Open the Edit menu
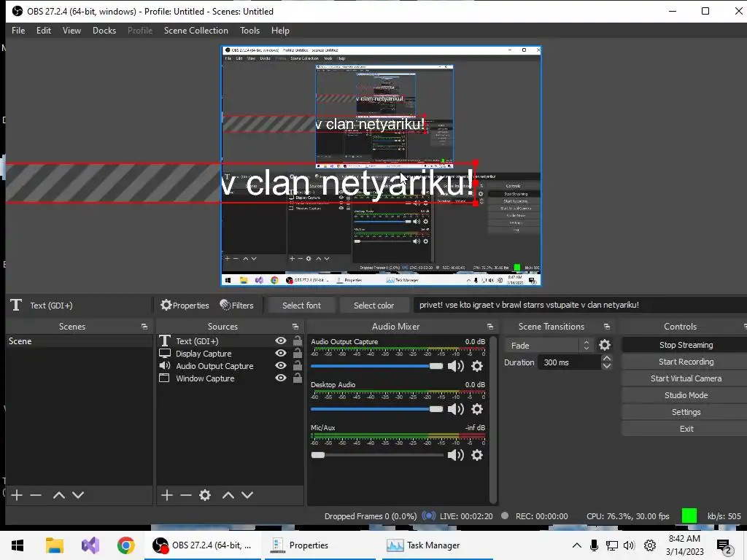This screenshot has width=747, height=560. [x=43, y=31]
